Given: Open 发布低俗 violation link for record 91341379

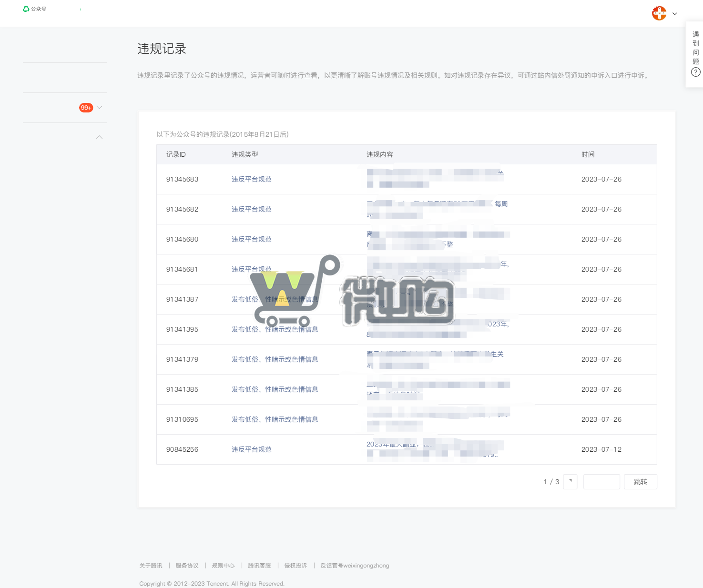Looking at the screenshot, I should pos(275,359).
